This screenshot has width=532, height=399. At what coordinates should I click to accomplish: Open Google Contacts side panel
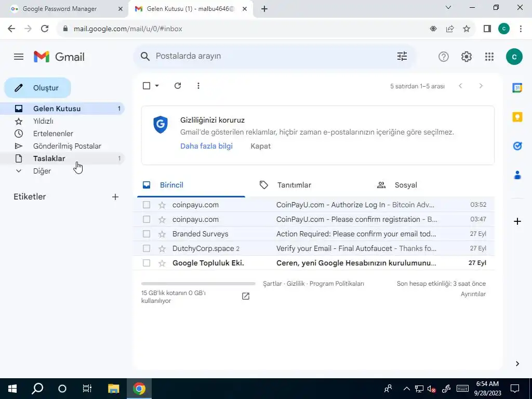[x=517, y=175]
